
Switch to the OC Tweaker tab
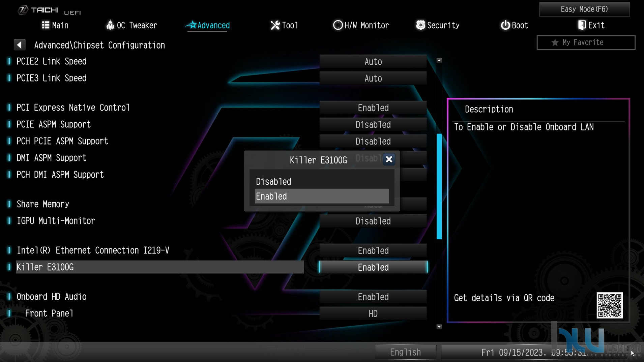pos(131,25)
